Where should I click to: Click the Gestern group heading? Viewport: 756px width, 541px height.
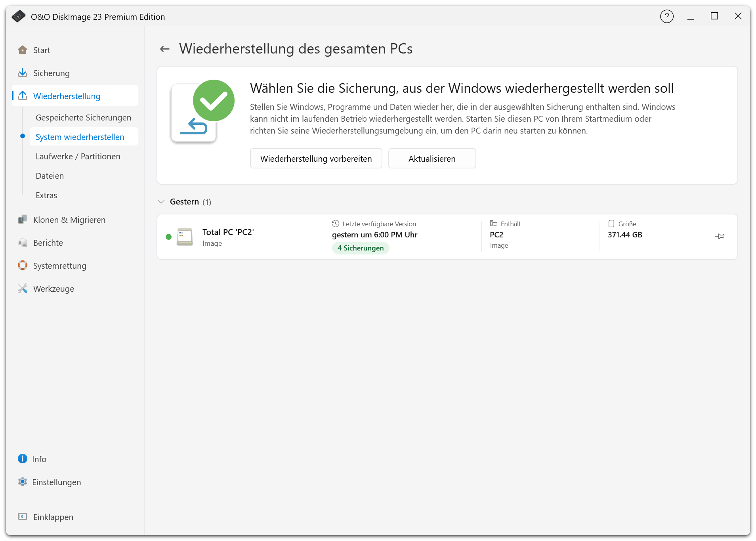(184, 202)
